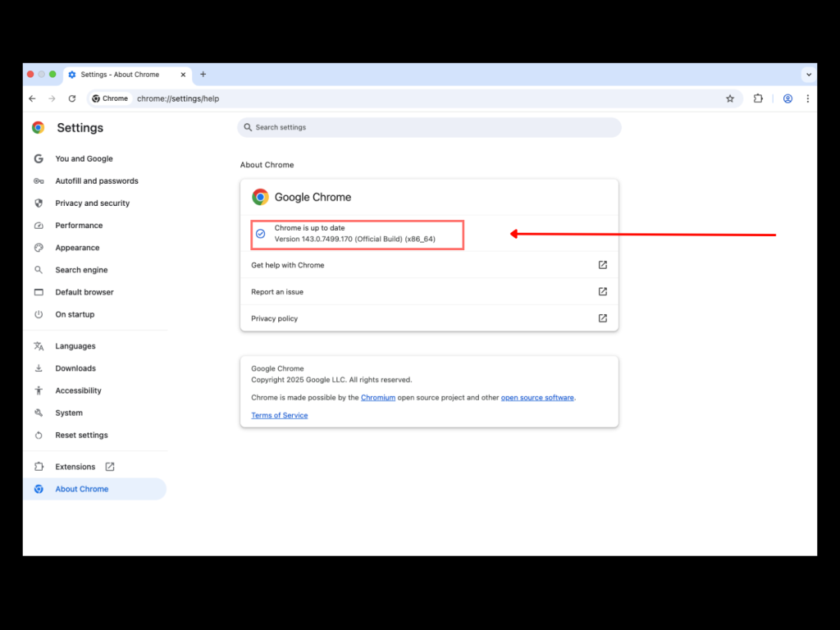Open Get help with Chrome
840x630 pixels.
click(287, 265)
